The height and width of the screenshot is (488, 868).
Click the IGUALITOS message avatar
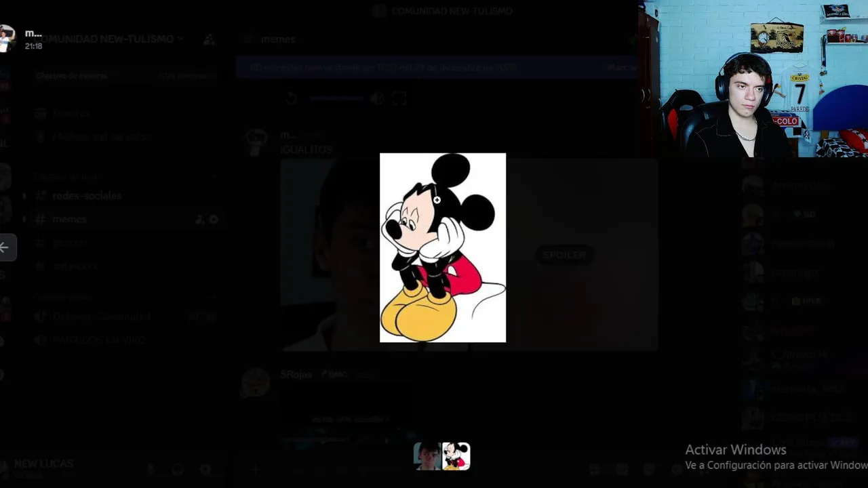[256, 142]
